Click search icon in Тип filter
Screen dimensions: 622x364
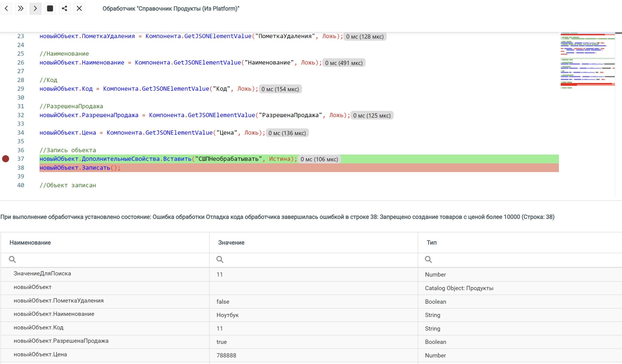coord(428,259)
